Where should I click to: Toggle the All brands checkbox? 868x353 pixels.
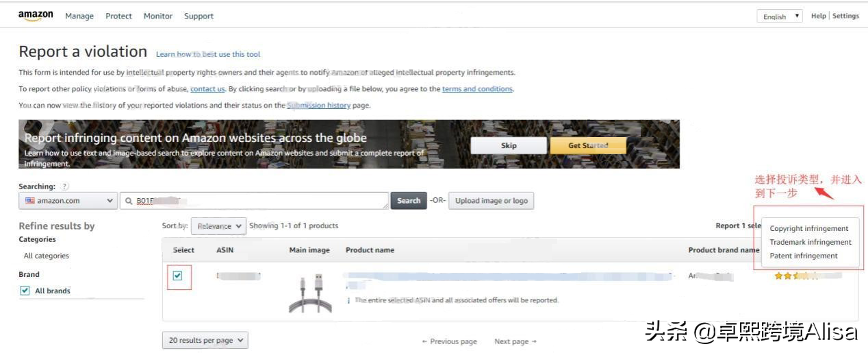point(25,291)
